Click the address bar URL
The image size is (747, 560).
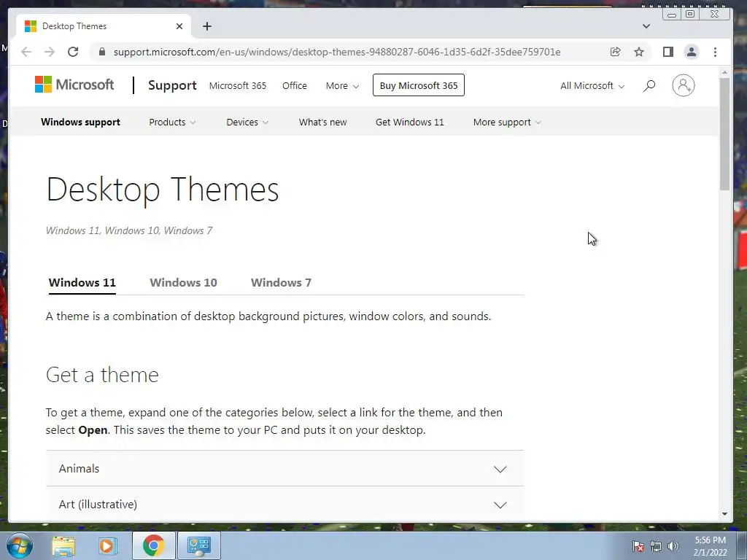click(x=337, y=52)
